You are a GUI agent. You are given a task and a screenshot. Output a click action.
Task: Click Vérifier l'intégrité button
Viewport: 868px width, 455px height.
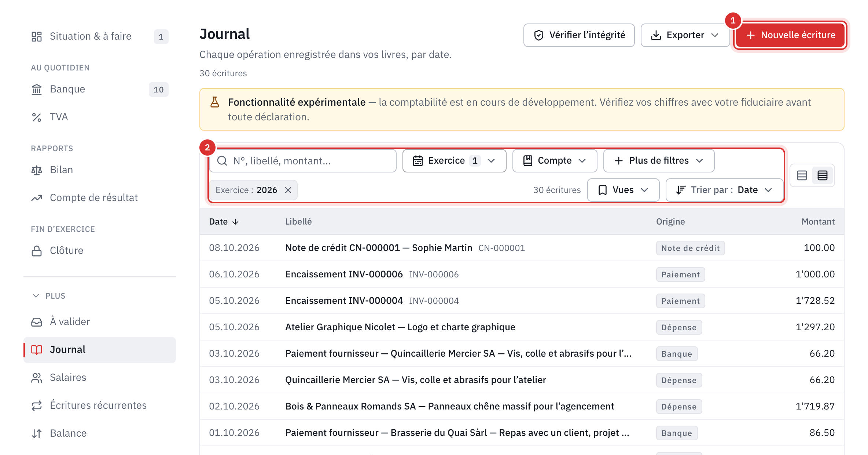[579, 35]
